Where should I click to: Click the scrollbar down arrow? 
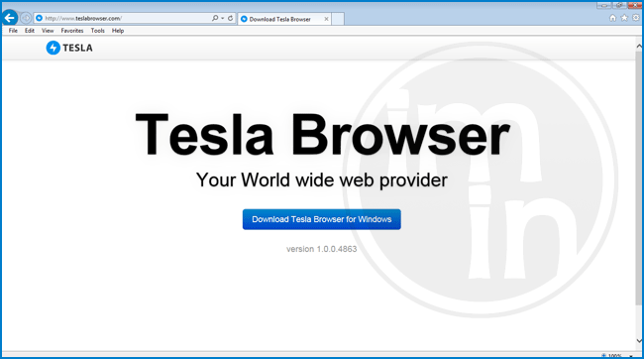[x=639, y=340]
